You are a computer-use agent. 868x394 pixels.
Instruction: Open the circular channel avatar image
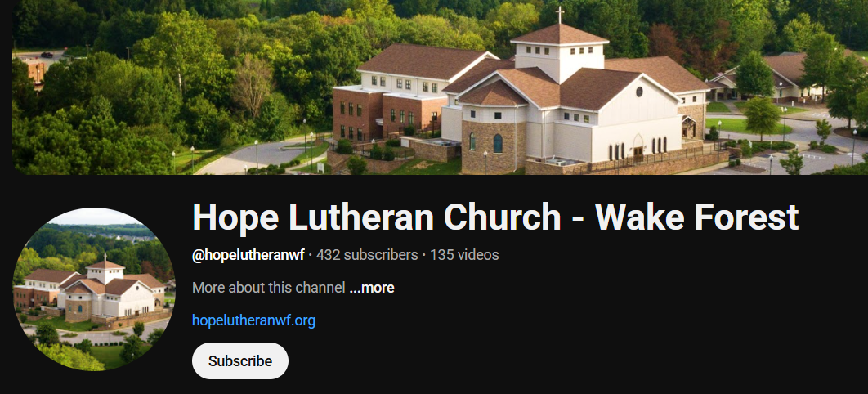(x=93, y=289)
